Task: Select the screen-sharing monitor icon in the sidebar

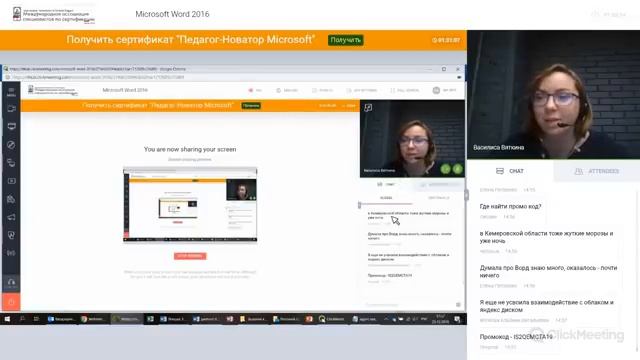Action: [x=11, y=127]
